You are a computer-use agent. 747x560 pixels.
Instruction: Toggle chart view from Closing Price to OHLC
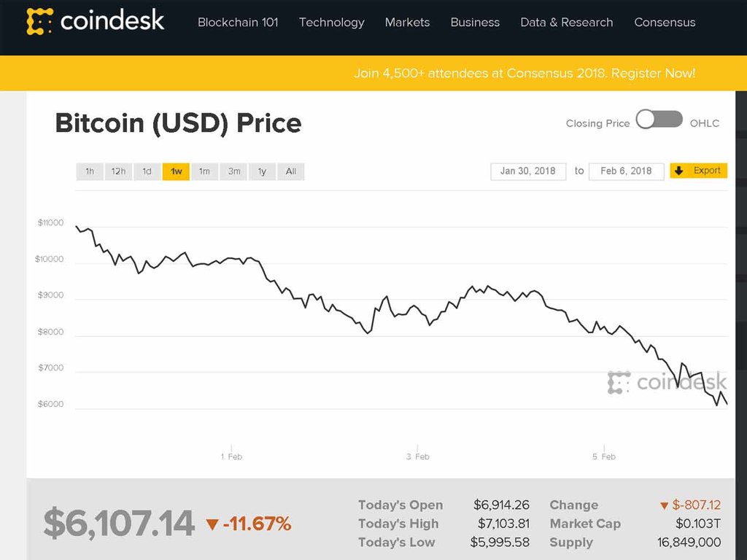[659, 117]
